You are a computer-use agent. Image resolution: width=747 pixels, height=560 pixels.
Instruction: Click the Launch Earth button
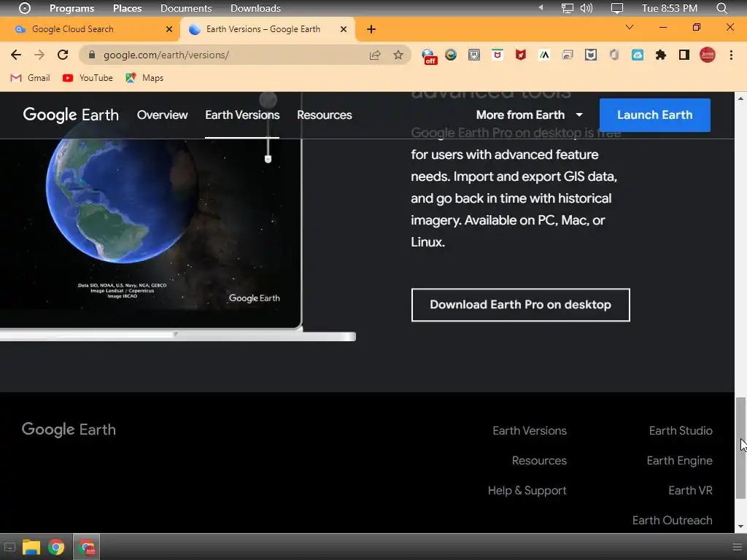pyautogui.click(x=654, y=114)
